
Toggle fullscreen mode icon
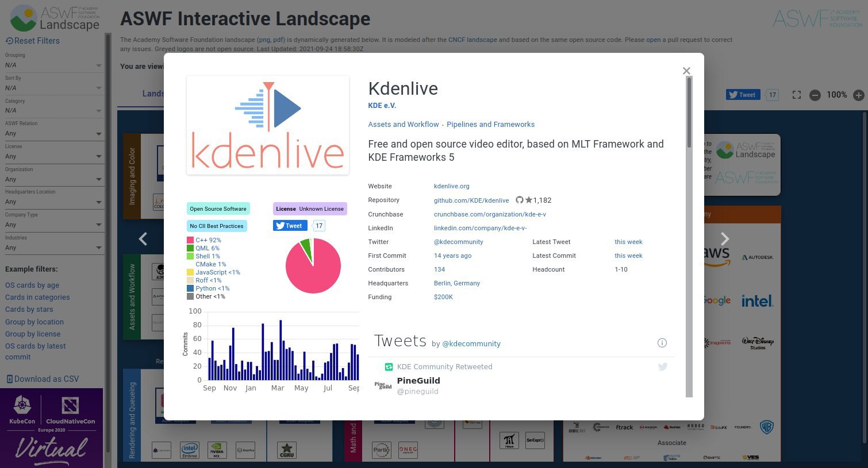[x=797, y=95]
